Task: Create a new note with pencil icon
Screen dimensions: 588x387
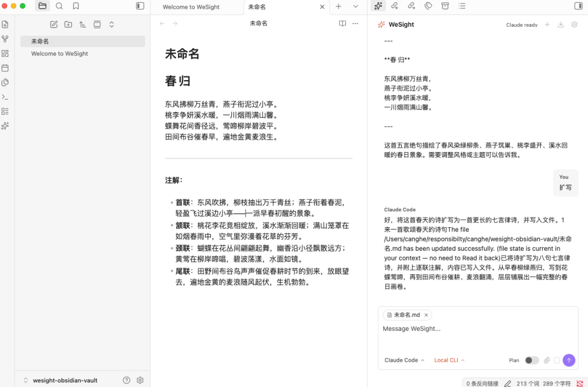Action: 53,25
